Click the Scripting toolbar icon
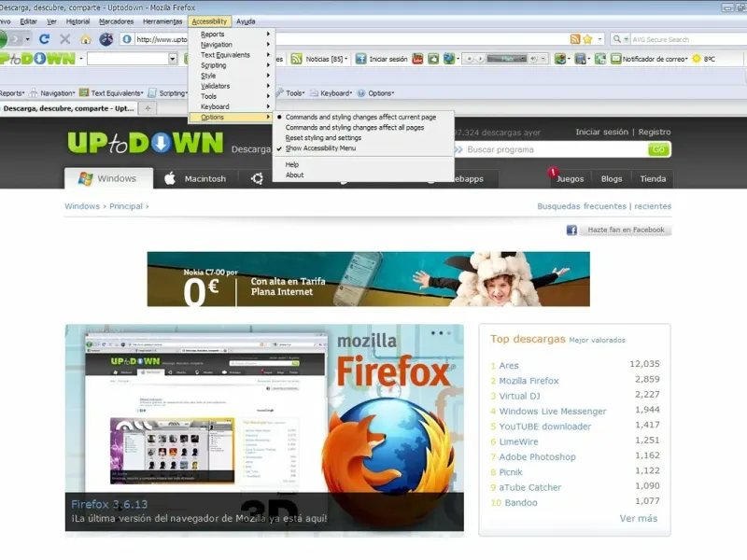Viewport: 747px width, 560px height. (152, 93)
